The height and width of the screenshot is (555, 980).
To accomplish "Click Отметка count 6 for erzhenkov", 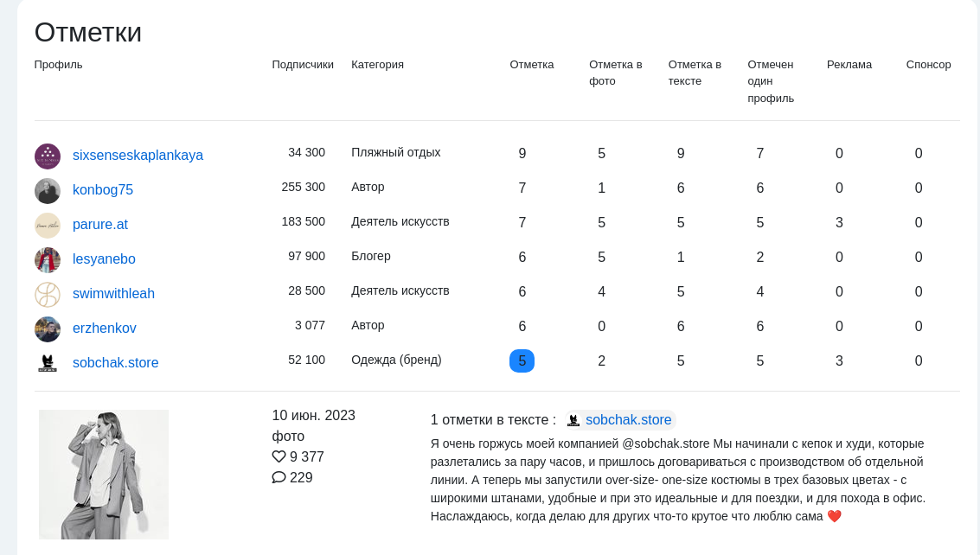I will 522,326.
